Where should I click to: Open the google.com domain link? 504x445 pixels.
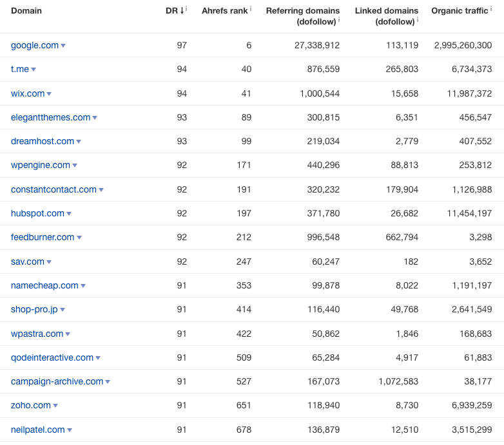coord(35,45)
